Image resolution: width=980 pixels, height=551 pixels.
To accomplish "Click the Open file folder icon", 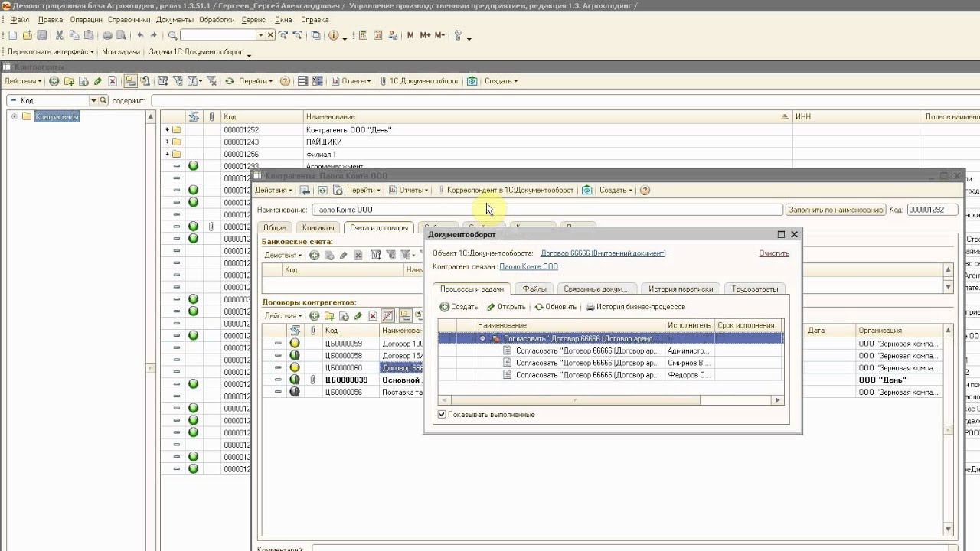I will [x=28, y=35].
